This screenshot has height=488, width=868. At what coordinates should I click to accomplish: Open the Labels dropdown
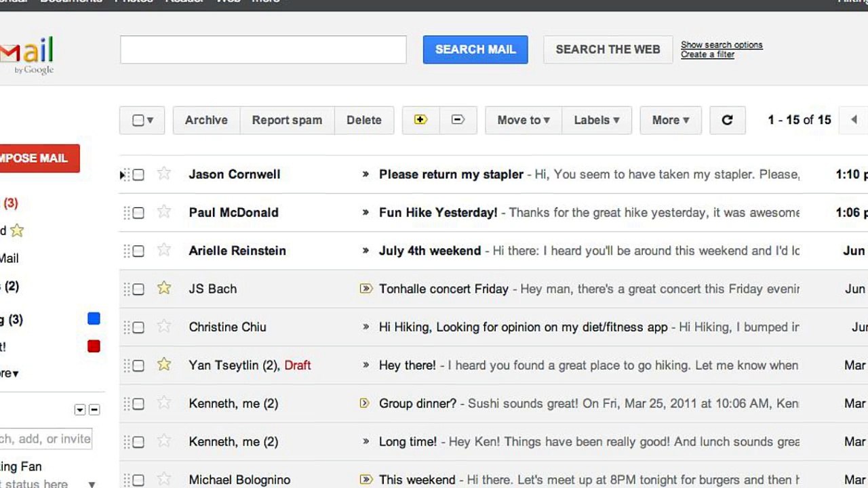(597, 120)
